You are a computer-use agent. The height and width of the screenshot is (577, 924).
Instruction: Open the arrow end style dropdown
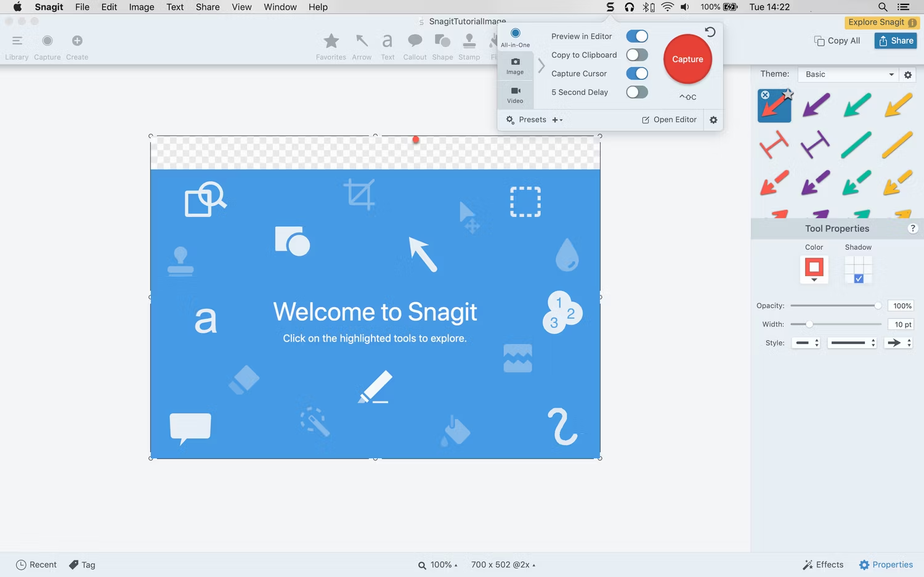(898, 343)
